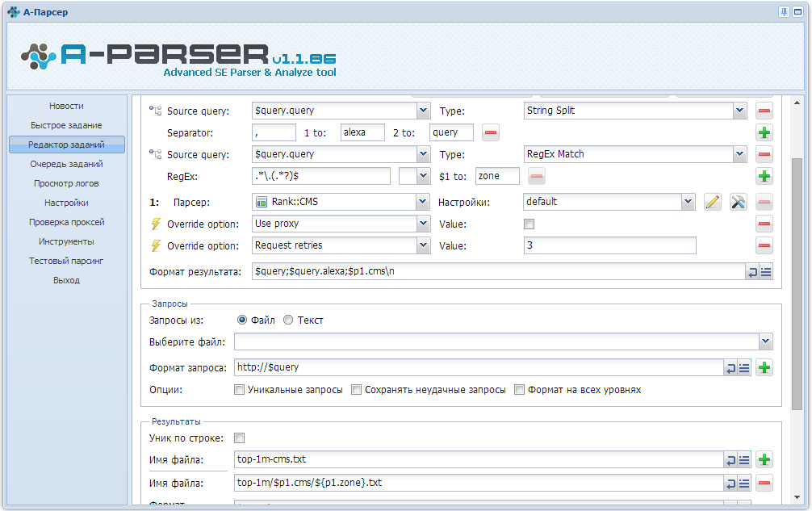The image size is (812, 511).
Task: Open the RegEx Match type dropdown
Action: click(739, 153)
